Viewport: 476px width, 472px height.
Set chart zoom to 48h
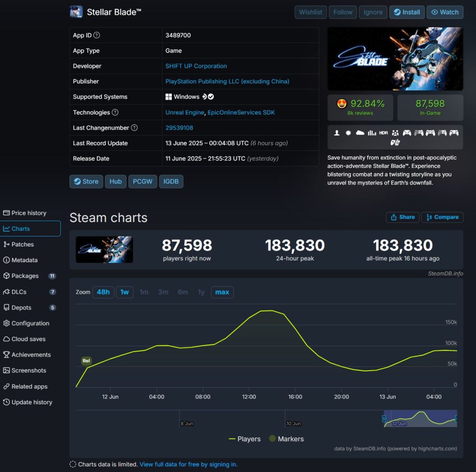[103, 292]
